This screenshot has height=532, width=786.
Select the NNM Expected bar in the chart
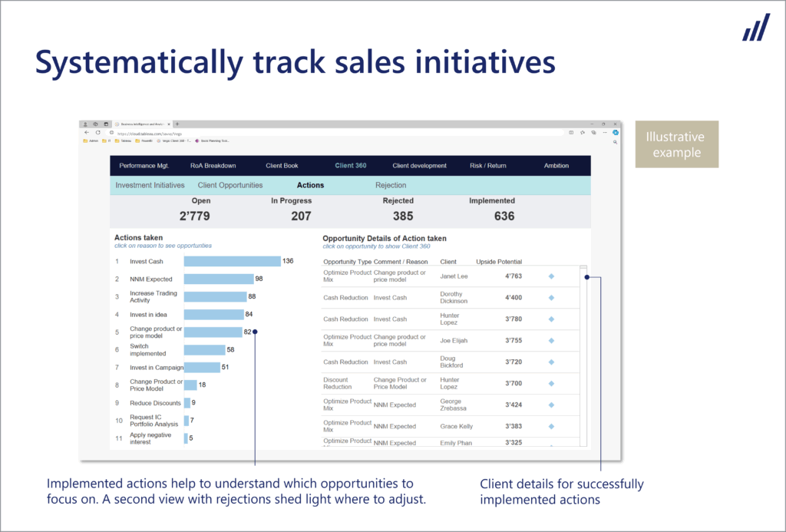point(218,279)
